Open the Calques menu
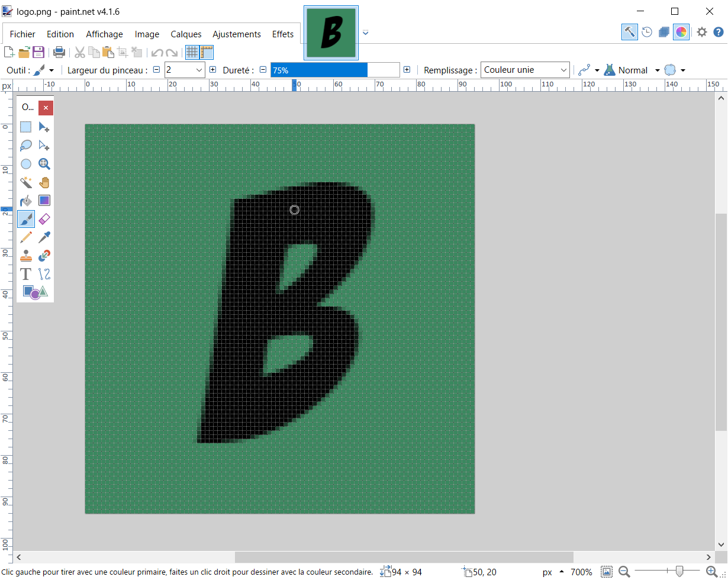Image resolution: width=728 pixels, height=580 pixels. (x=186, y=34)
